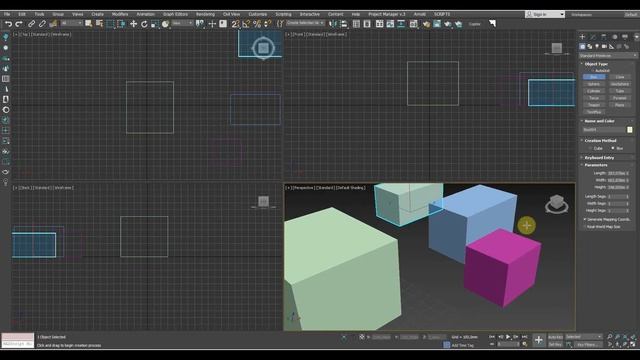Toggle Real-World Map Size checkbox
Viewport: 640px width, 360px height.
pos(585,227)
